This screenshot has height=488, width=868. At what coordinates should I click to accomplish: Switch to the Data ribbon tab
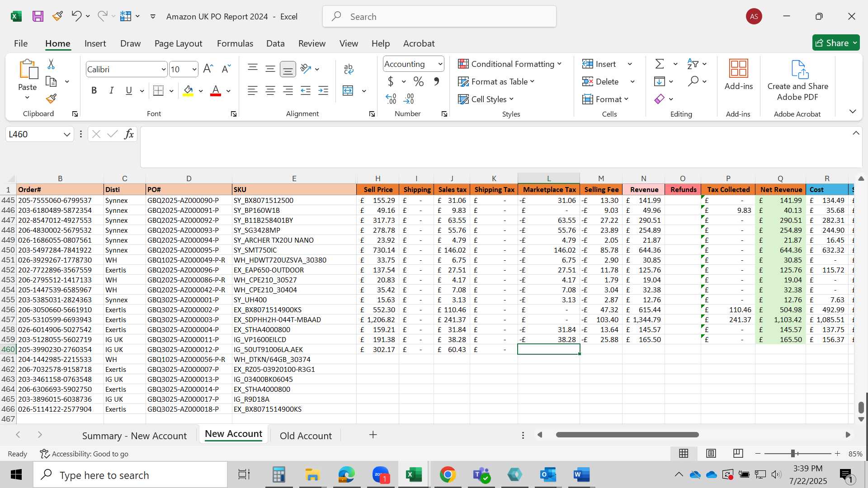[275, 43]
